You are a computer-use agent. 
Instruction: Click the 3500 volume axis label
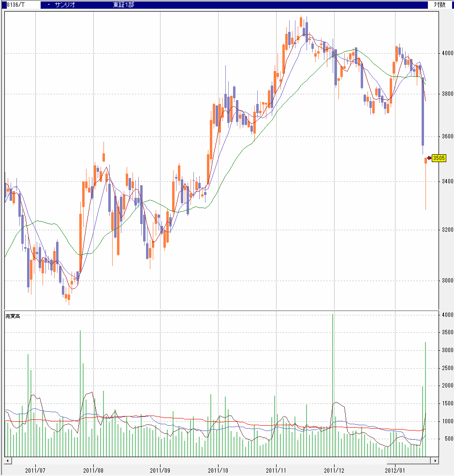(x=447, y=332)
